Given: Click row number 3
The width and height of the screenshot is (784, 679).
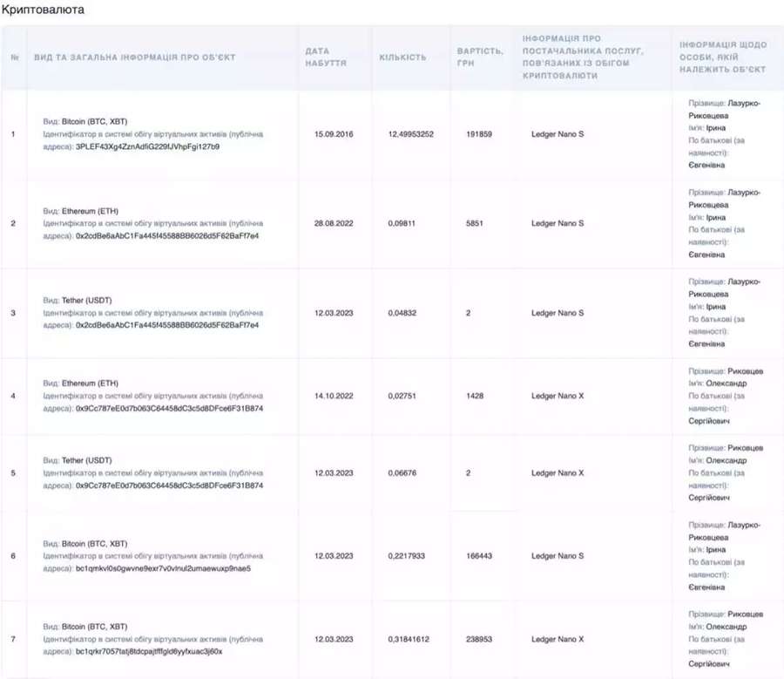Looking at the screenshot, I should click(x=13, y=313).
